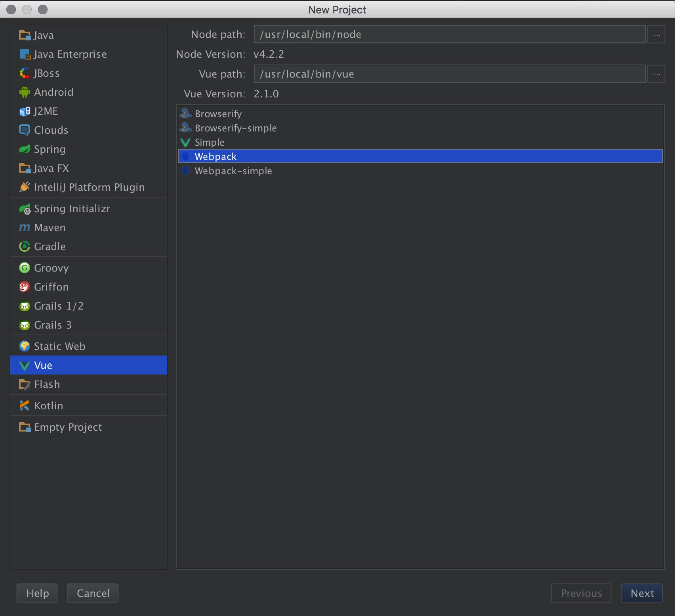
Task: Click the J2ME icon
Action: tap(25, 111)
